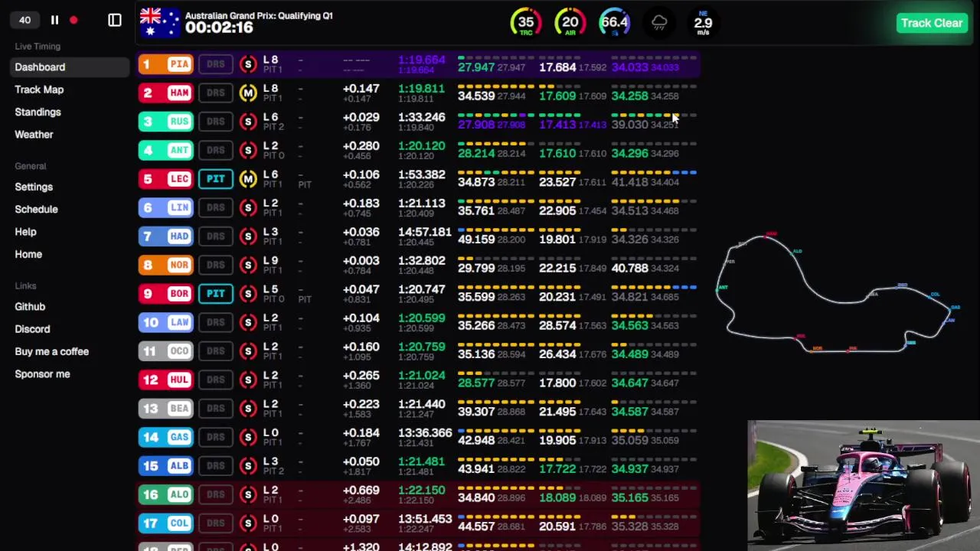Click Sponsor me link
The height and width of the screenshot is (551, 980).
click(42, 374)
